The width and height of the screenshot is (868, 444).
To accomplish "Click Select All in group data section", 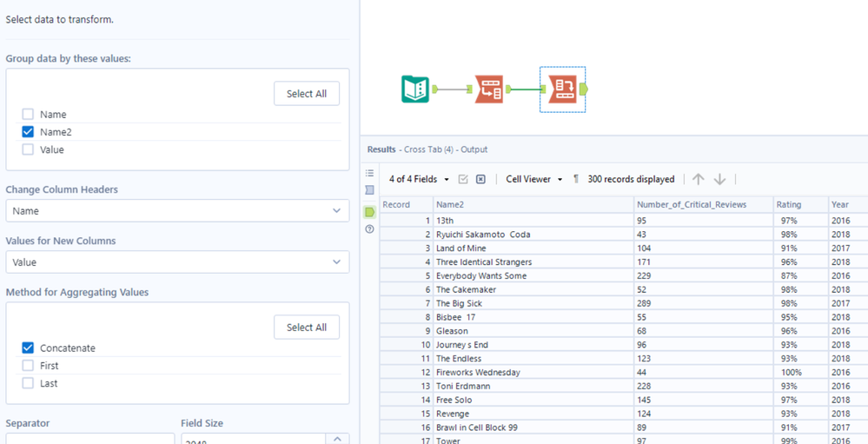I will (307, 94).
